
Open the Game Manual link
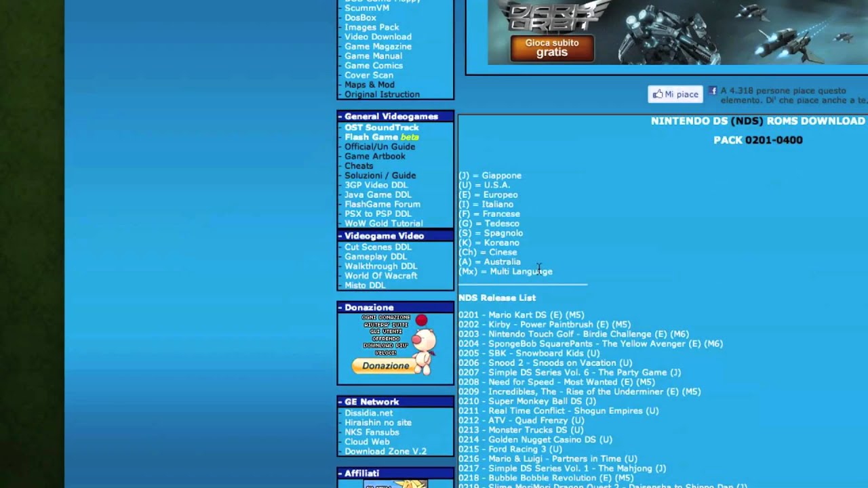click(x=373, y=56)
